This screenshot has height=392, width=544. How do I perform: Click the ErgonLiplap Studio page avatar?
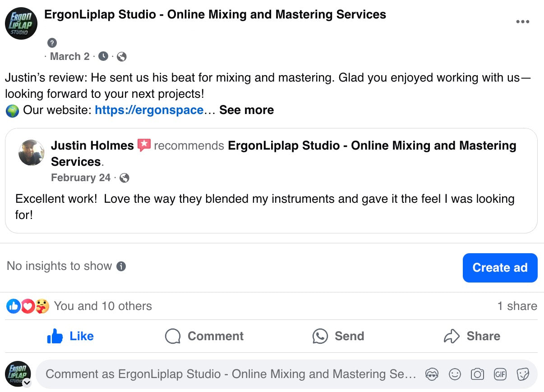pos(21,23)
